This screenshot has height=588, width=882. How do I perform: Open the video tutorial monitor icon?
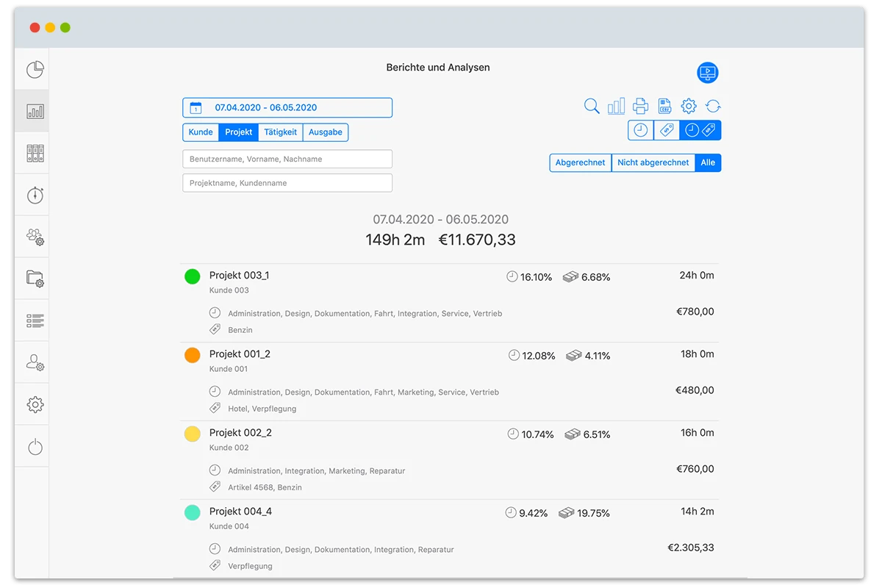point(707,73)
